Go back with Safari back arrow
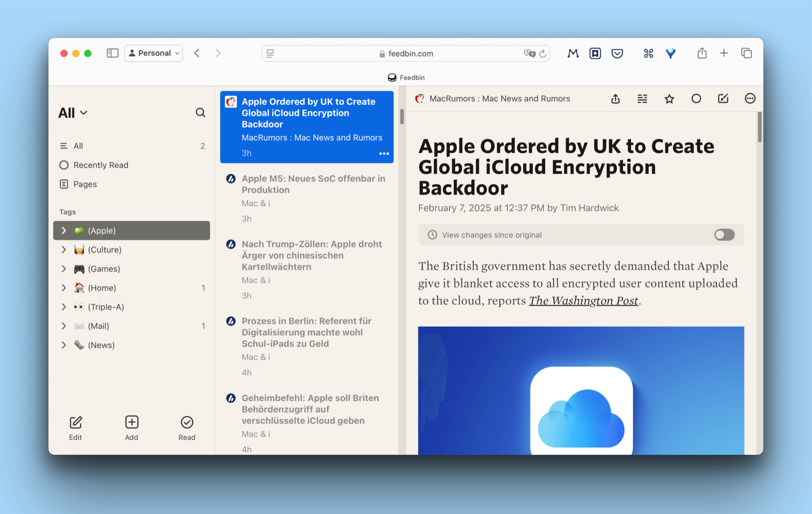The height and width of the screenshot is (514, 812). tap(197, 53)
